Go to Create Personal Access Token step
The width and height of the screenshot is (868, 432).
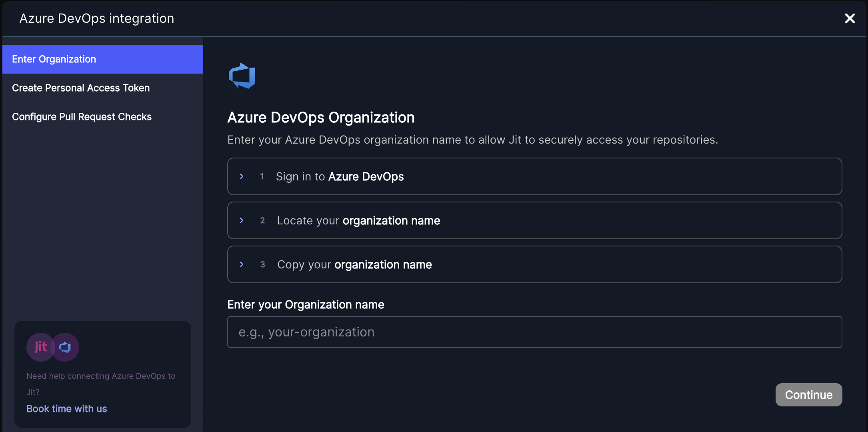pyautogui.click(x=81, y=88)
